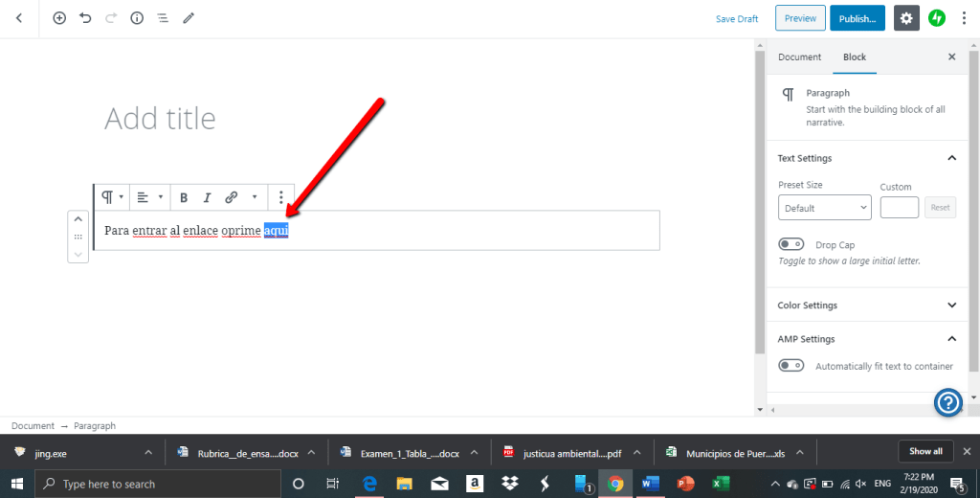980x498 pixels.
Task: Italicize the selected text
Action: click(x=207, y=197)
